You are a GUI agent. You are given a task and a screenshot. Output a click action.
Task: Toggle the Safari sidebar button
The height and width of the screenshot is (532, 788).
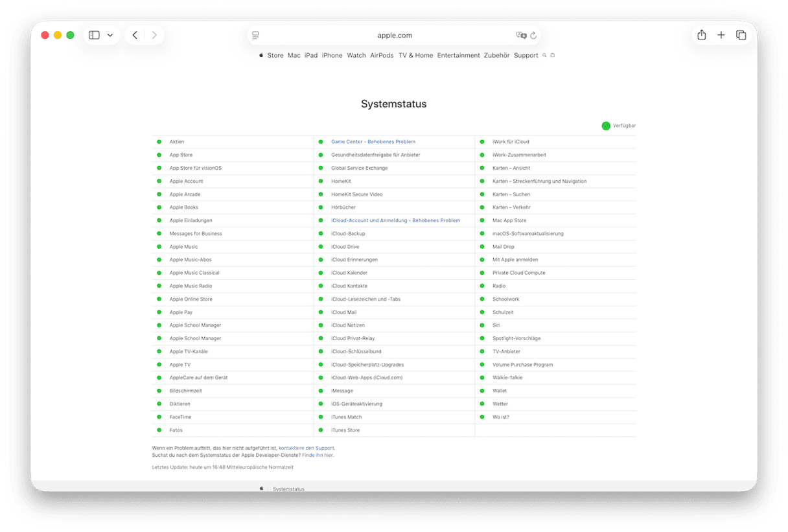point(94,35)
